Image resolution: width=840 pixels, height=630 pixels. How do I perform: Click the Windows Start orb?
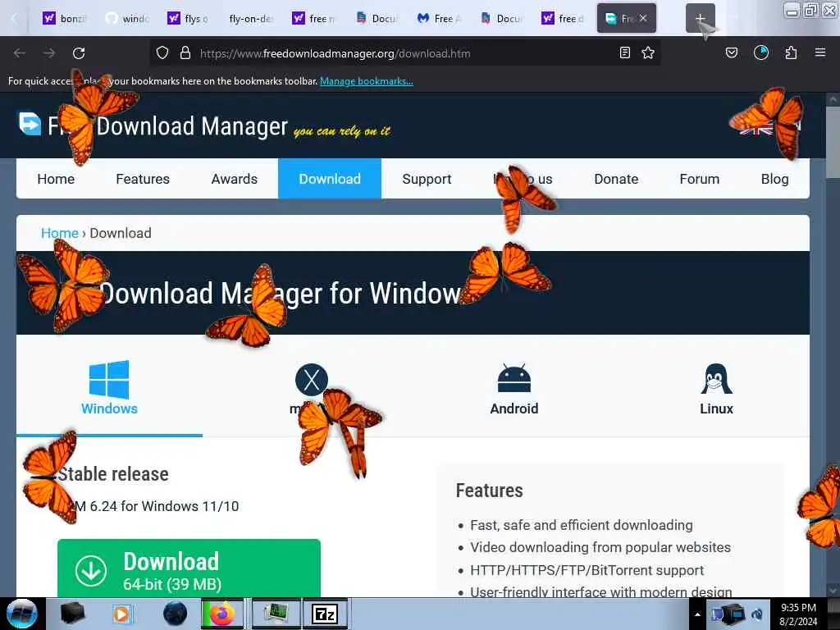(21, 614)
